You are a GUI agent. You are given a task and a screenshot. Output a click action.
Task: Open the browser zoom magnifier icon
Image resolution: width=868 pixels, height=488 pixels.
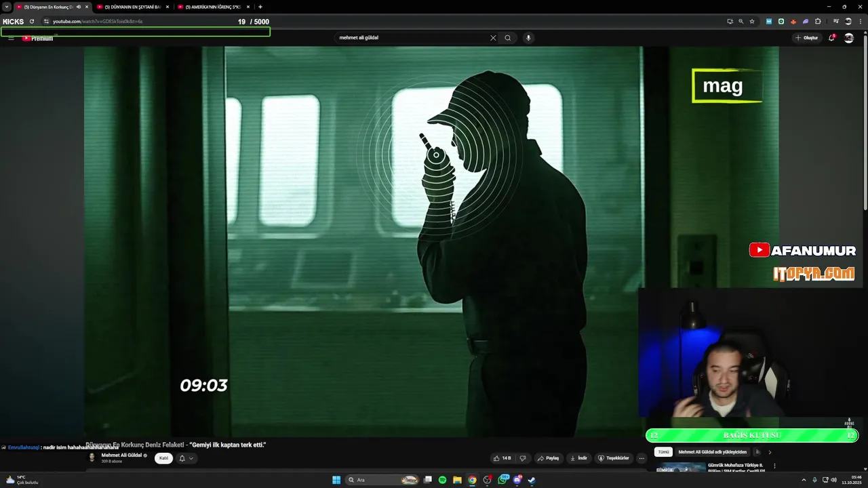point(741,22)
